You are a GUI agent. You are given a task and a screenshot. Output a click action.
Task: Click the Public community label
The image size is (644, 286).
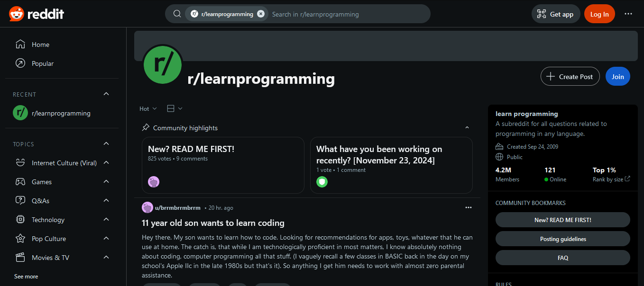coord(515,157)
